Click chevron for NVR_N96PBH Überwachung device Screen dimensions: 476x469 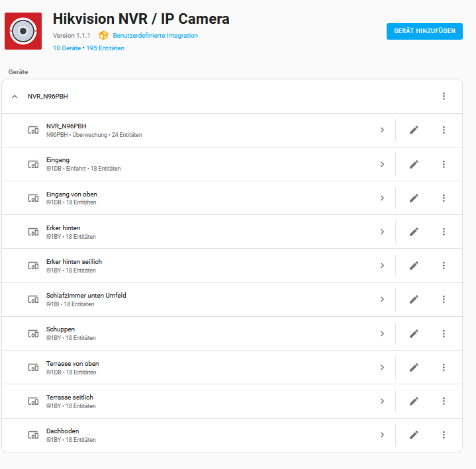pos(382,130)
